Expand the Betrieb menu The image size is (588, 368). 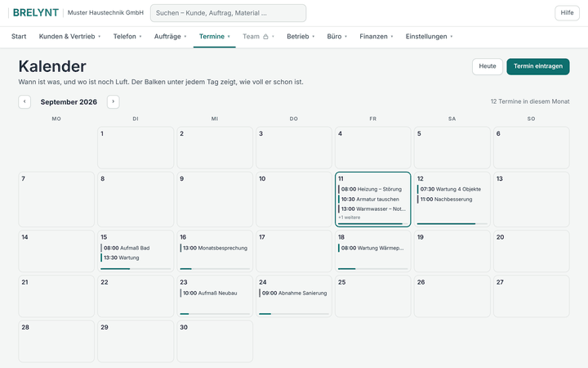pyautogui.click(x=301, y=37)
